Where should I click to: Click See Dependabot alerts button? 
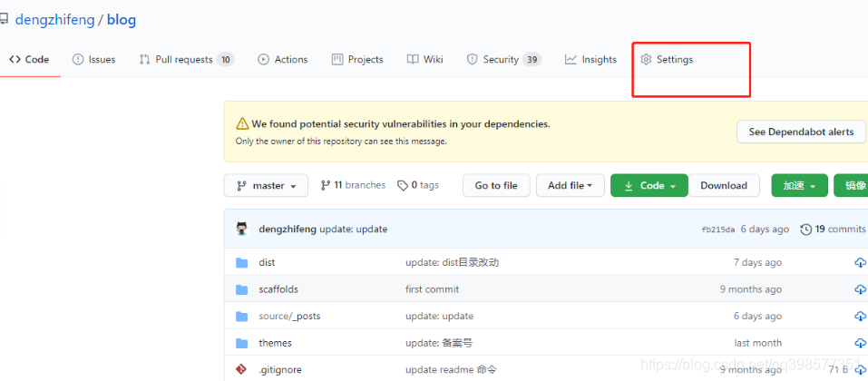click(801, 132)
